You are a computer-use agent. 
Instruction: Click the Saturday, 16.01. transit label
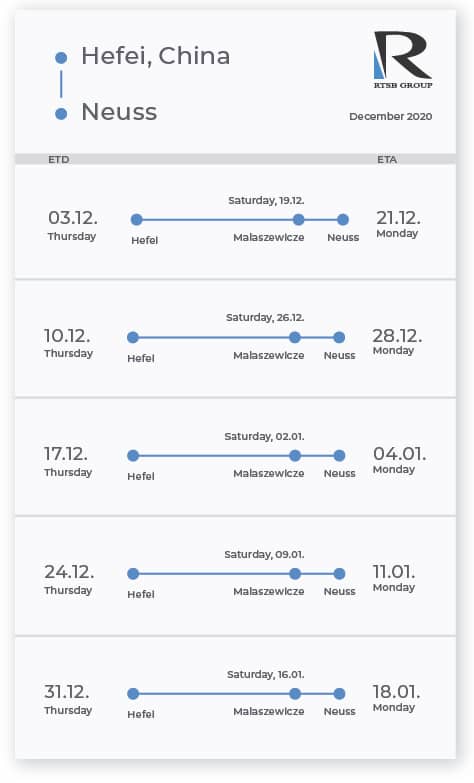tap(265, 674)
